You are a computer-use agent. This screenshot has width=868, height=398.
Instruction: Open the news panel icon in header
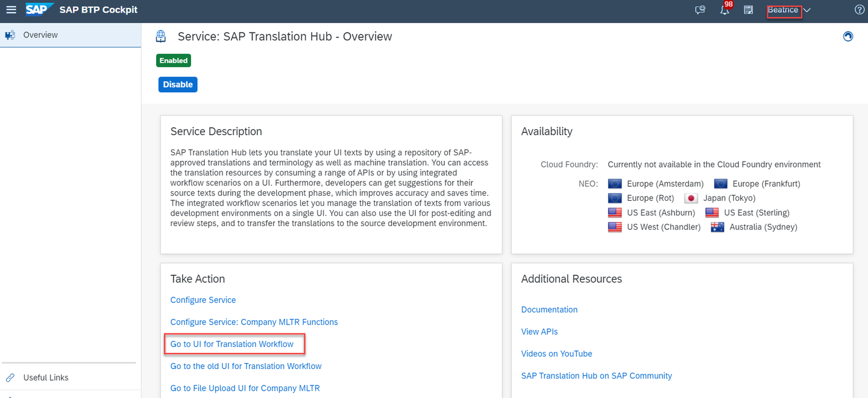click(749, 10)
